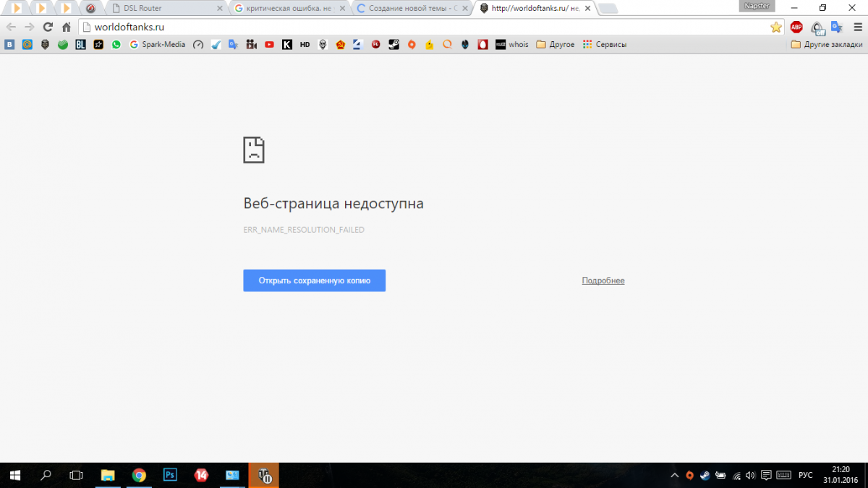Switch to the критическая ошибка tab
The image size is (868, 488).
[288, 8]
